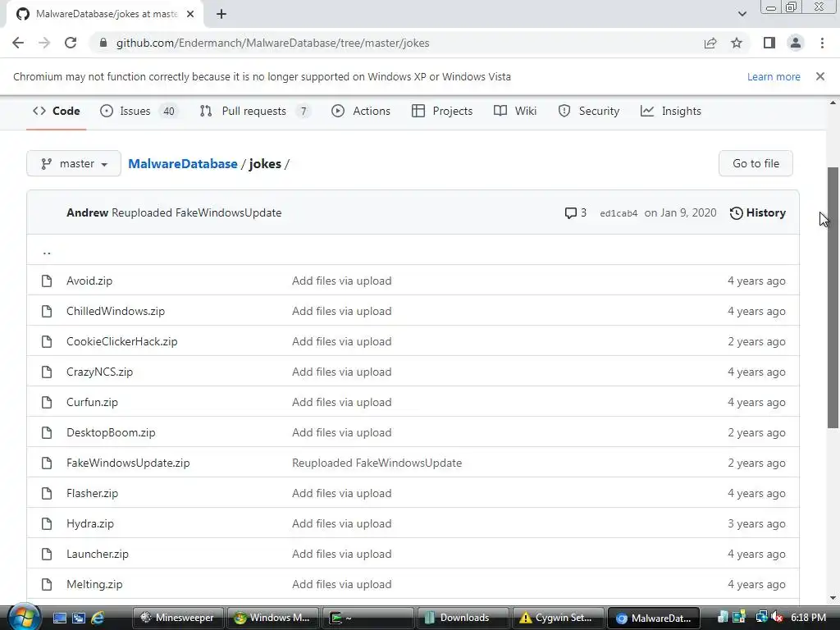Image resolution: width=840 pixels, height=630 pixels.
Task: Open the Chromium three-dot menu
Action: tap(822, 43)
